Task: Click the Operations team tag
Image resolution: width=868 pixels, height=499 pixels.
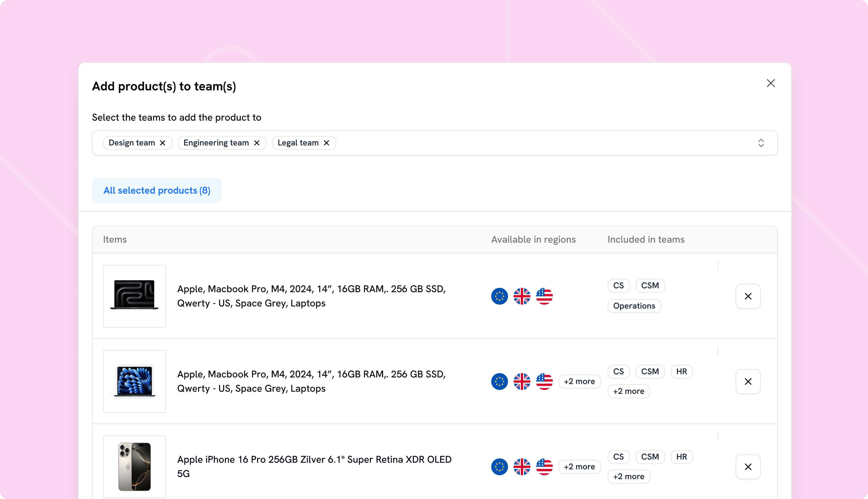Action: (634, 306)
